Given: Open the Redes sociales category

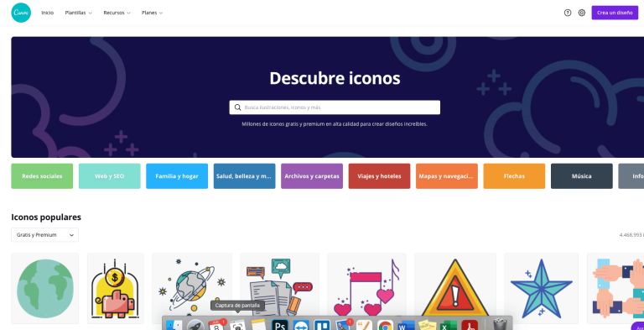Looking at the screenshot, I should pyautogui.click(x=42, y=176).
